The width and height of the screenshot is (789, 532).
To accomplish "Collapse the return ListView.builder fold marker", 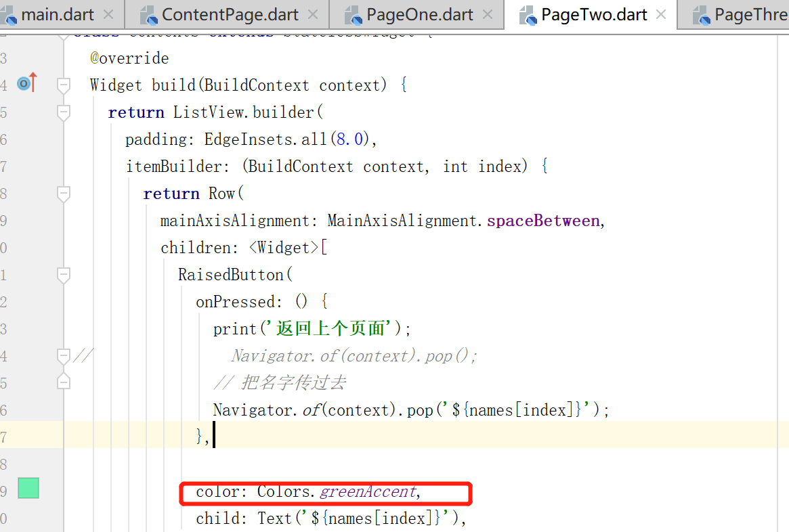I will click(x=64, y=112).
